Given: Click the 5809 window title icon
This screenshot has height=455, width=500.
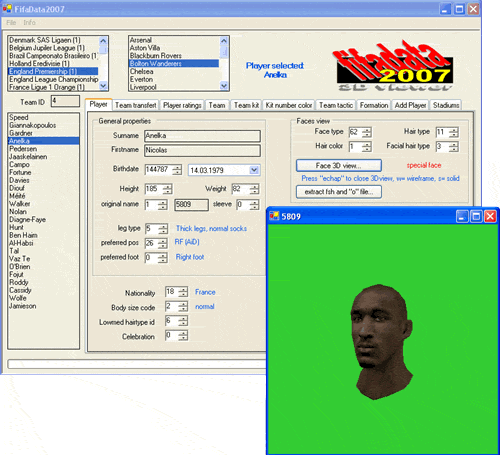Looking at the screenshot, I should tap(274, 216).
